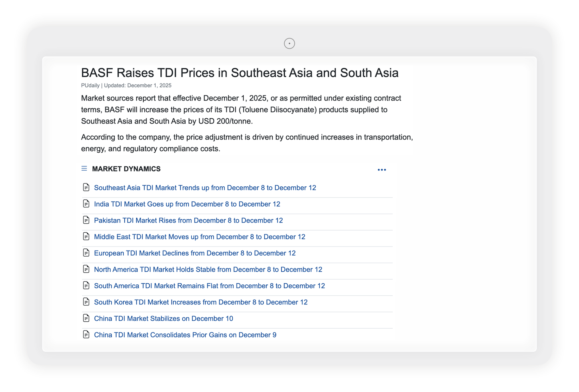Open South Korea TDI Market Increases link

(x=201, y=302)
